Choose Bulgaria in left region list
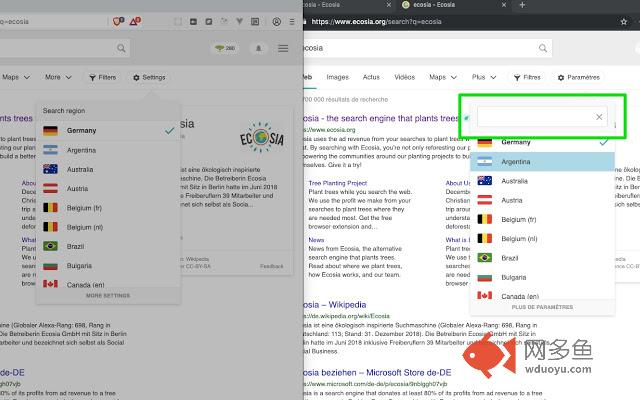640x400 pixels. [x=108, y=266]
